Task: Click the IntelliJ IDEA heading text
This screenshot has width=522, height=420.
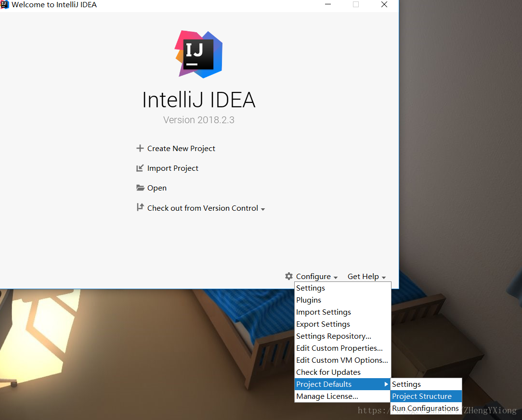Action: [199, 100]
